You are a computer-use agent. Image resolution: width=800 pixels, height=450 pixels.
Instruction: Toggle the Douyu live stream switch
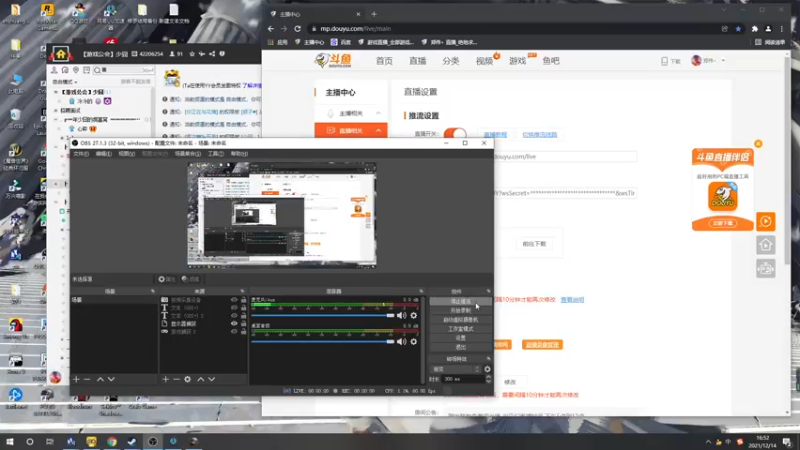(x=455, y=134)
